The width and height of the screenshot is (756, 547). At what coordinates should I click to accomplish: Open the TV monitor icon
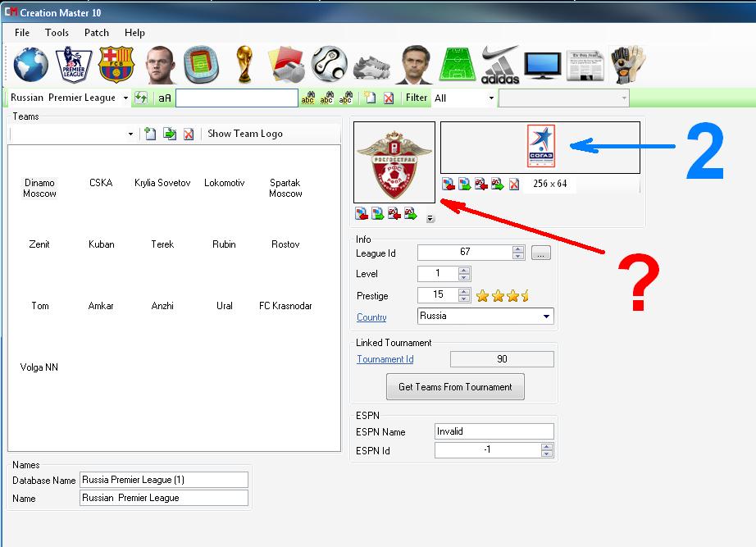tap(543, 65)
